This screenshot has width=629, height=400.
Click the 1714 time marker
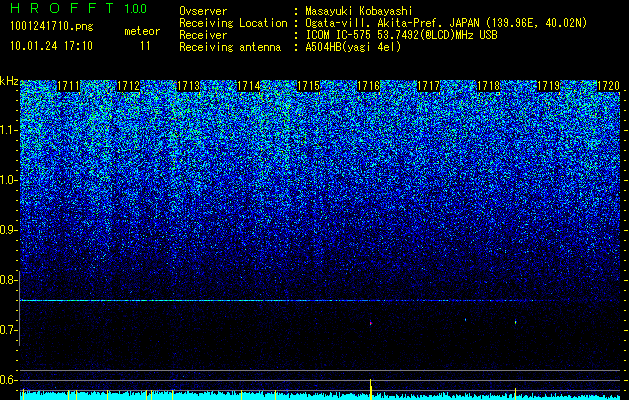coord(249,86)
